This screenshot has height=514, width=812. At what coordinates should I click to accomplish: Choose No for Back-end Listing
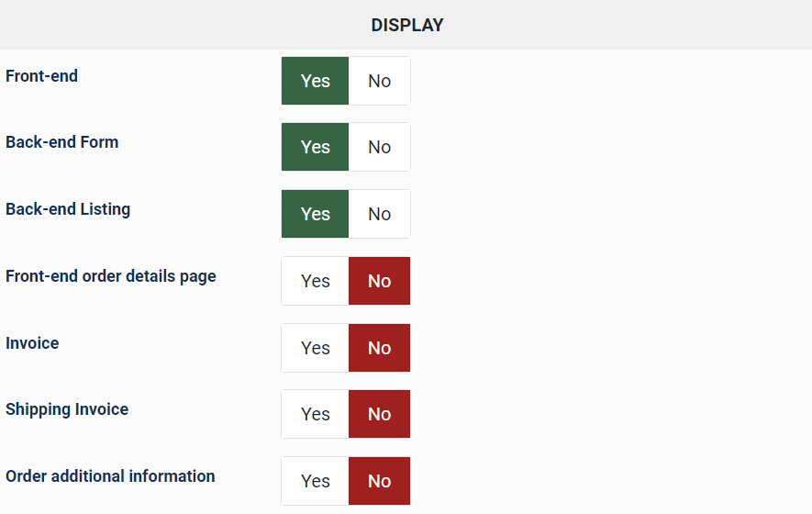[x=379, y=214]
